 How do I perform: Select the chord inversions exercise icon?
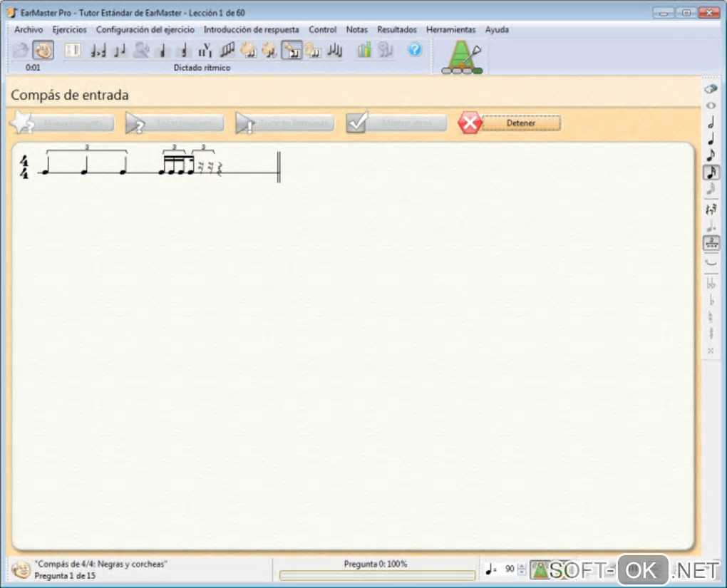pos(184,50)
